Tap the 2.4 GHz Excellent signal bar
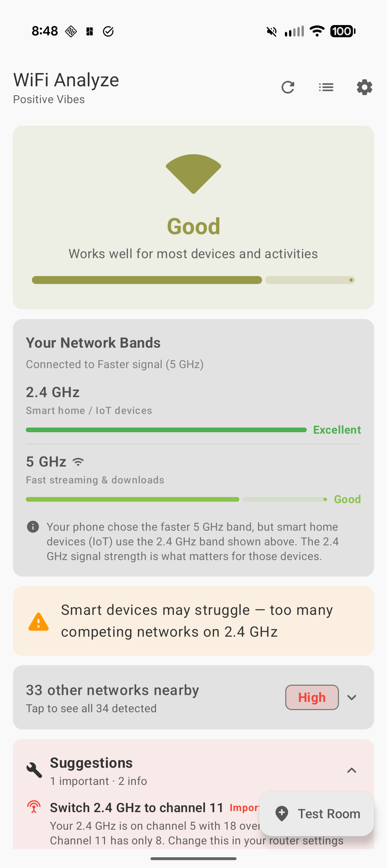Viewport: 387px width, 868px height. pos(166,430)
